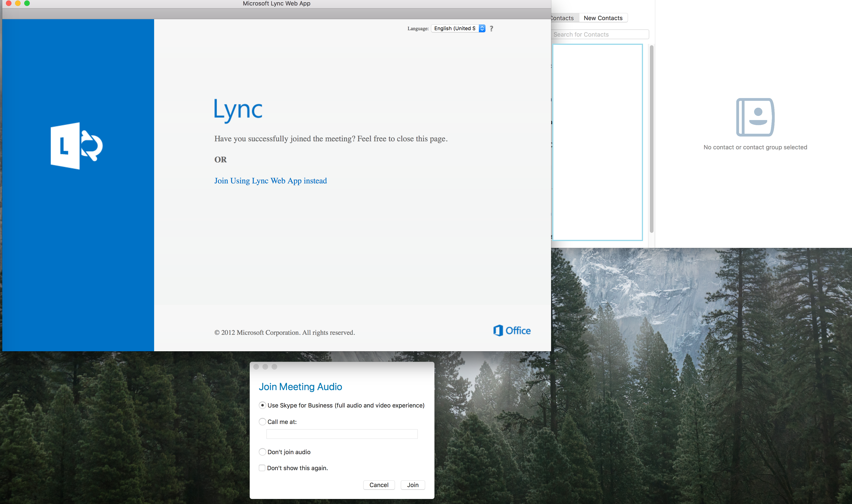This screenshot has height=504, width=852.
Task: Click the help question mark icon
Action: click(491, 29)
